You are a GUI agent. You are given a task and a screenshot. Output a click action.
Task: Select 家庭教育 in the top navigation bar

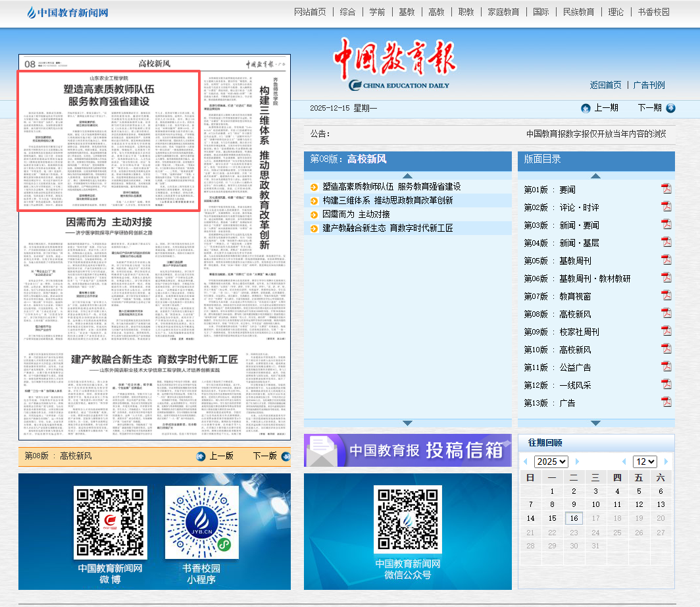click(x=503, y=12)
